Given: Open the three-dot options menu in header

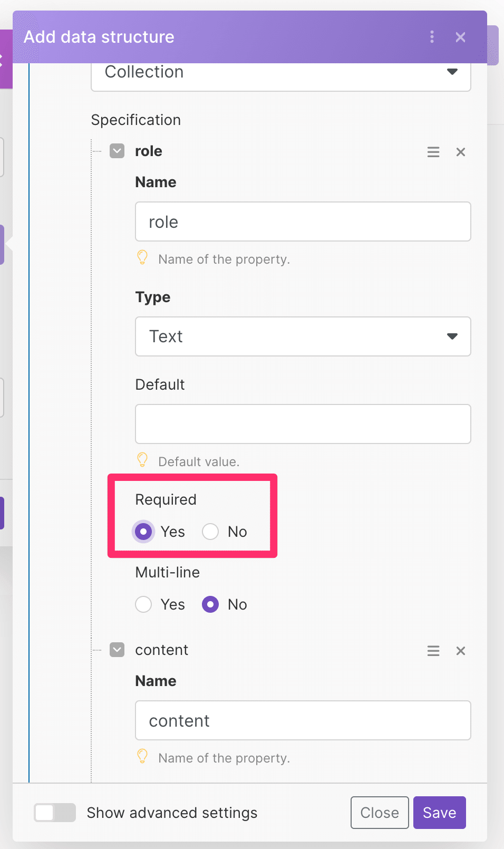Looking at the screenshot, I should [432, 37].
